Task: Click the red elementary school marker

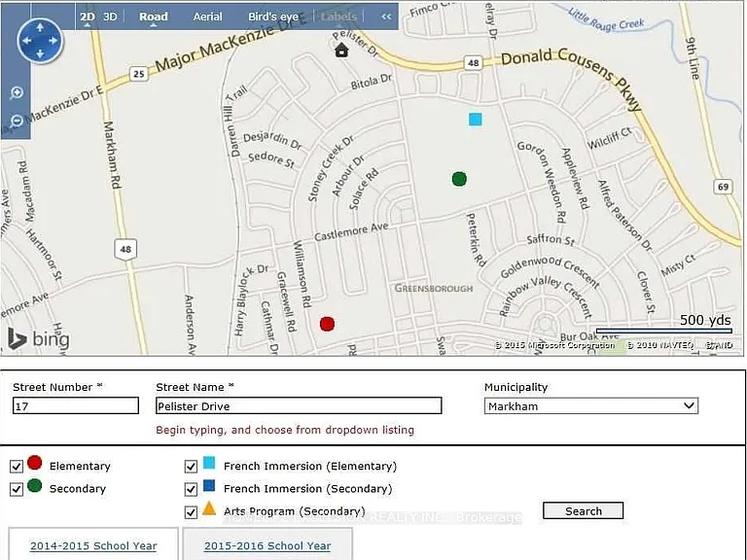Action: tap(327, 324)
